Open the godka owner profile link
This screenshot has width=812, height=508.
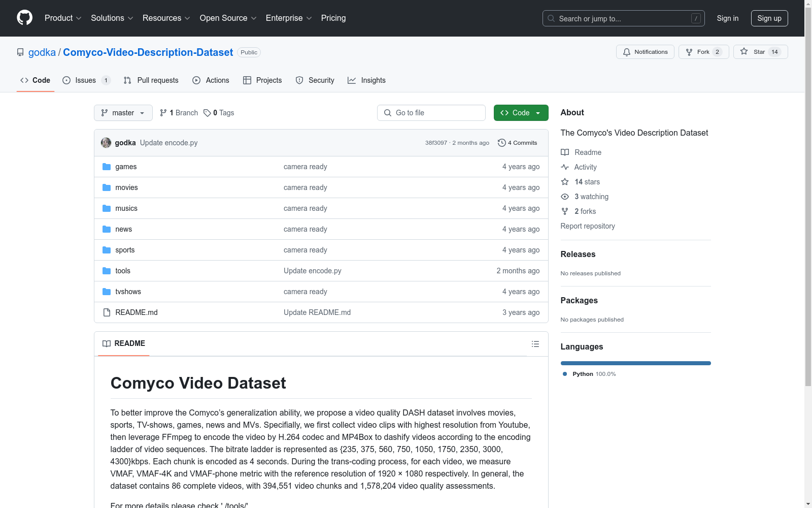click(x=42, y=52)
